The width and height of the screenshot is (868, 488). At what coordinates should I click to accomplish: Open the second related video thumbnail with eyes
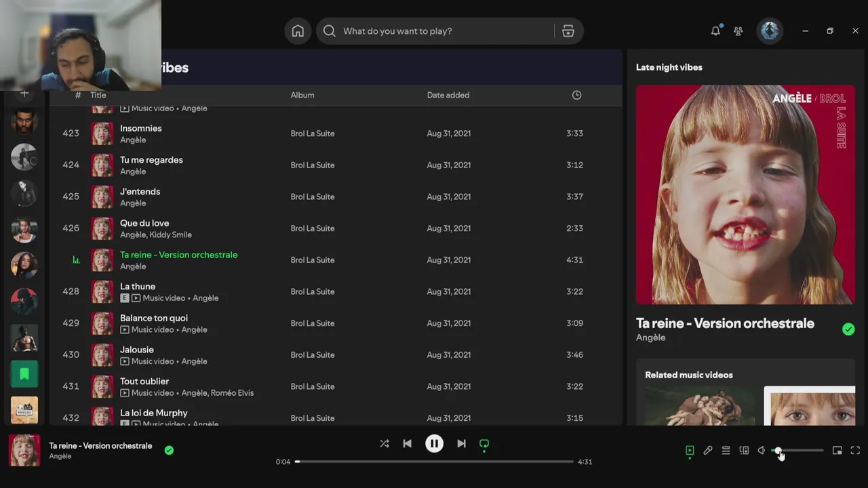810,406
